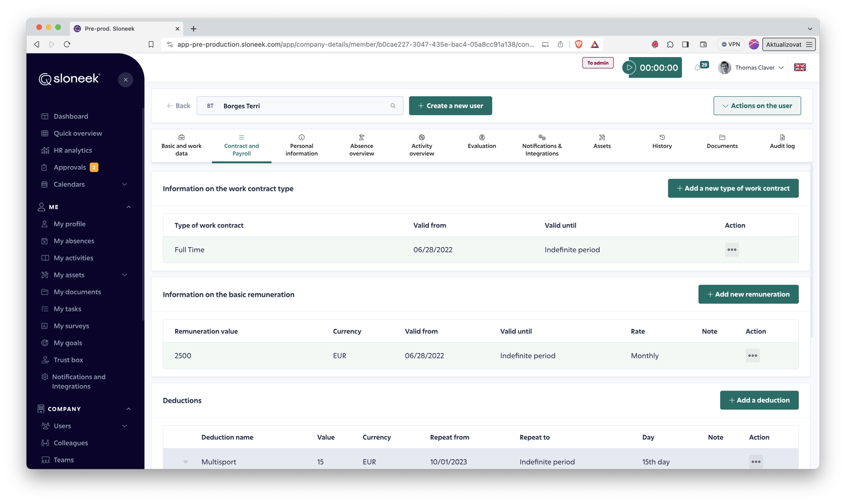Open the Trust box page
The height and width of the screenshot is (504, 846).
pos(68,359)
